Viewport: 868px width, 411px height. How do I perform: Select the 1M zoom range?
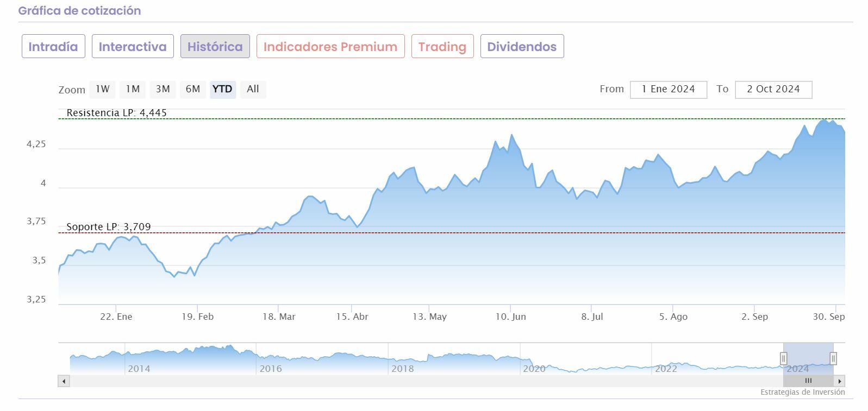coord(133,89)
